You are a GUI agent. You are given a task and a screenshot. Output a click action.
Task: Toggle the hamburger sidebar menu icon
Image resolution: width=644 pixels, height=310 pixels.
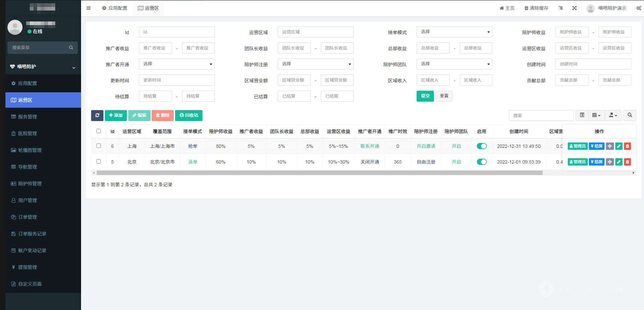[89, 8]
